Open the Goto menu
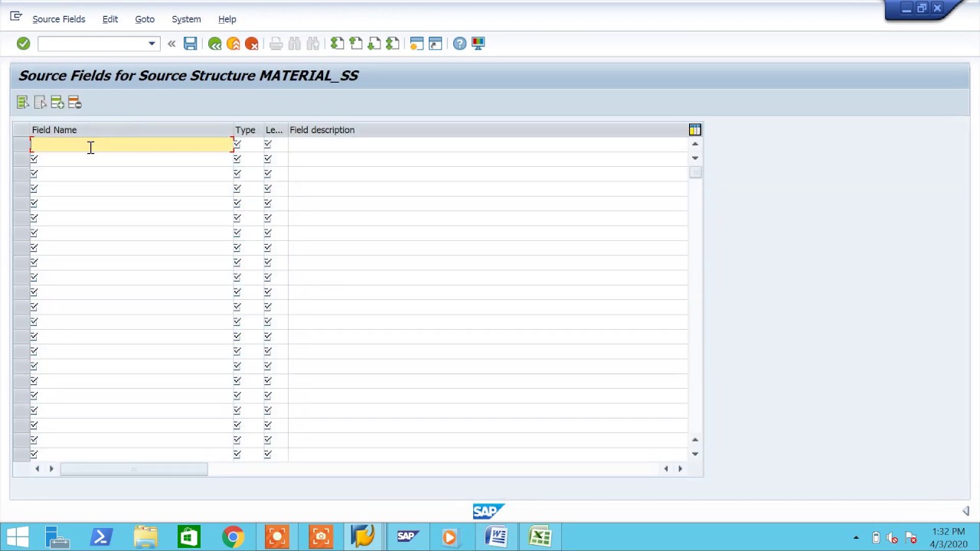Image resolution: width=980 pixels, height=551 pixels. click(145, 19)
